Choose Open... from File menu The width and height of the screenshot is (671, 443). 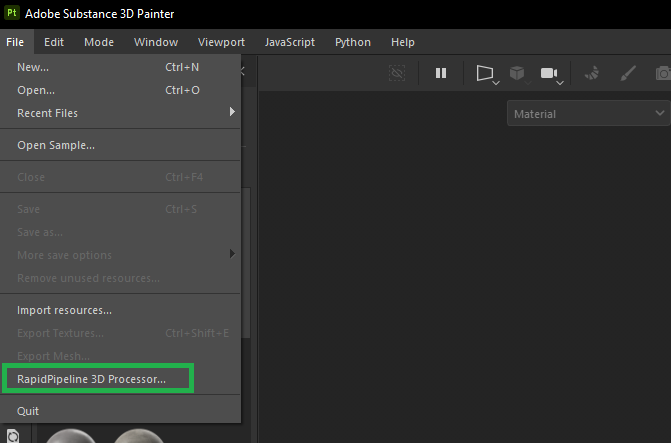click(120, 90)
